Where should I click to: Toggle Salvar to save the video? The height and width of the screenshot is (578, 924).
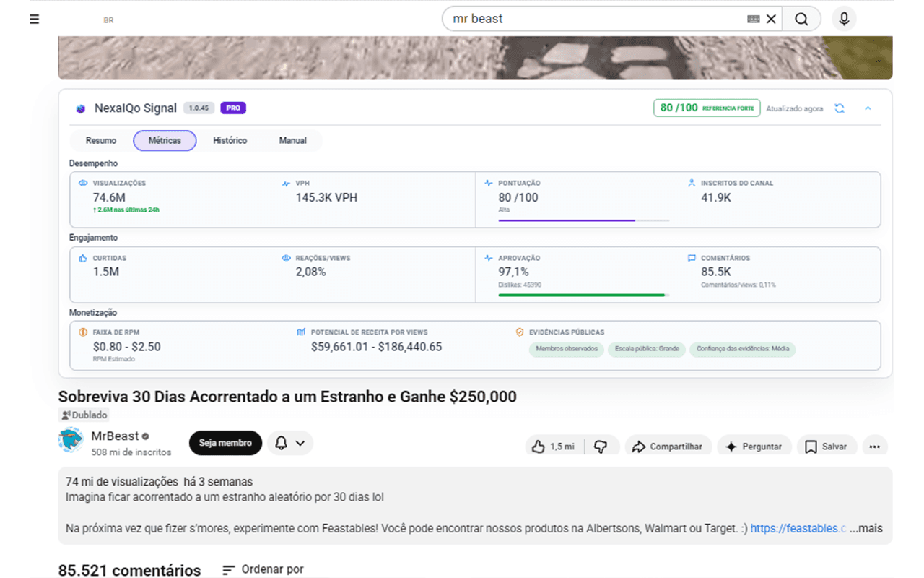827,447
